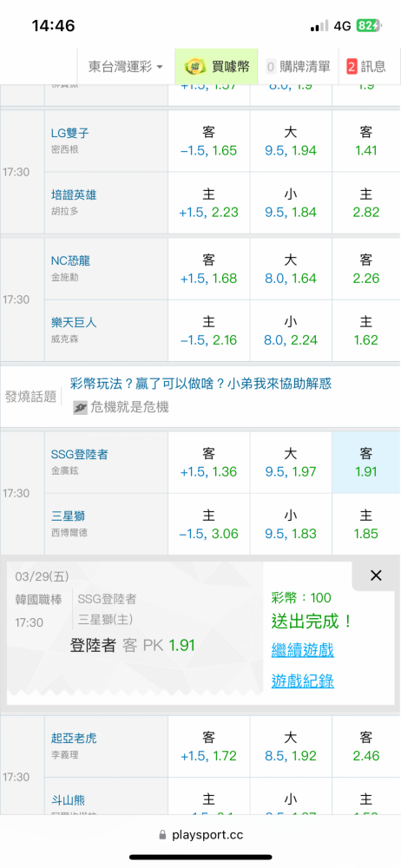Pick 小 8.0 at 2.24 for 樂天巨人 game
The image size is (401, 868).
click(291, 331)
